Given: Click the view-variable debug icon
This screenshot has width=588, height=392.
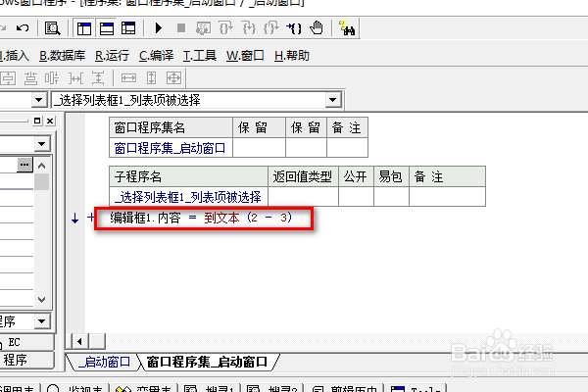Looking at the screenshot, I should (x=203, y=28).
